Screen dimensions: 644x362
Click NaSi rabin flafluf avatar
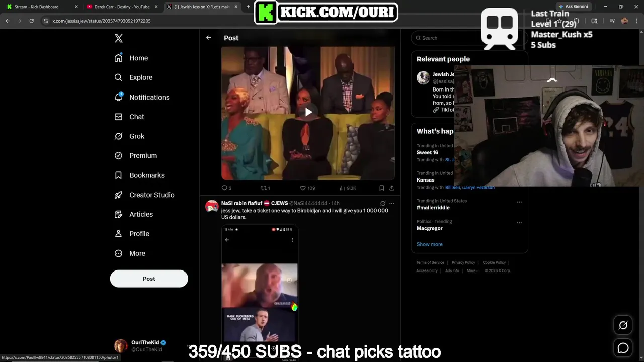212,207
